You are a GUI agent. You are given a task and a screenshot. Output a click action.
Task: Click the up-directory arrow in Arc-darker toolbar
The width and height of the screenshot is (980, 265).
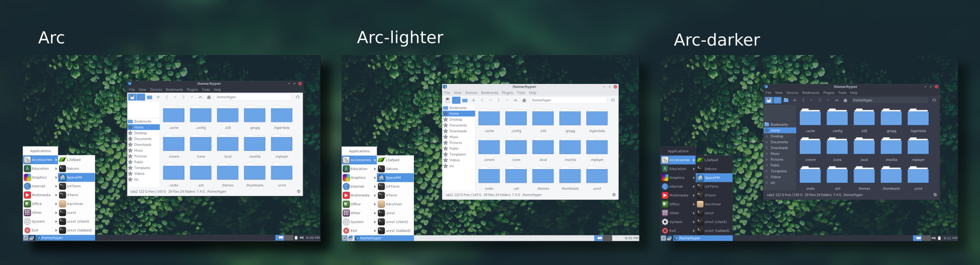click(837, 101)
